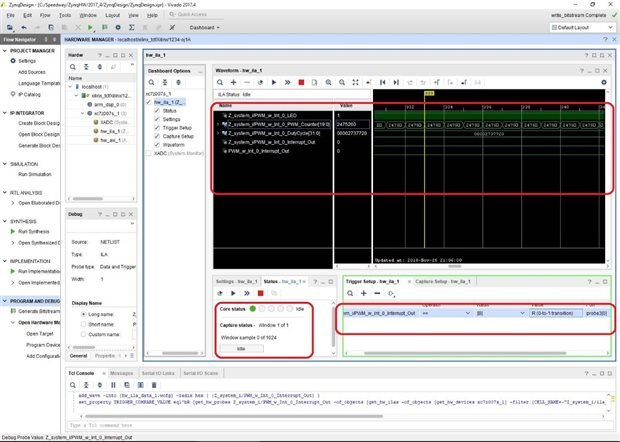Open the Tools menu
Viewport: 620px width, 442px height.
pos(64,16)
